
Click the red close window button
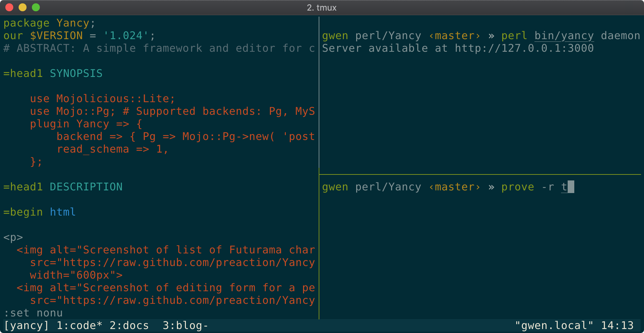(x=9, y=7)
